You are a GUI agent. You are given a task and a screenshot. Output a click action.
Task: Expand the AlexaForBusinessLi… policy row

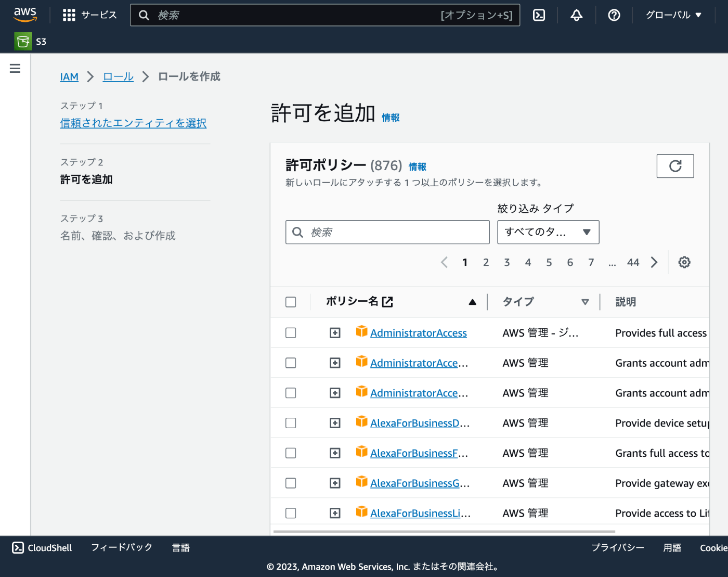pos(335,513)
